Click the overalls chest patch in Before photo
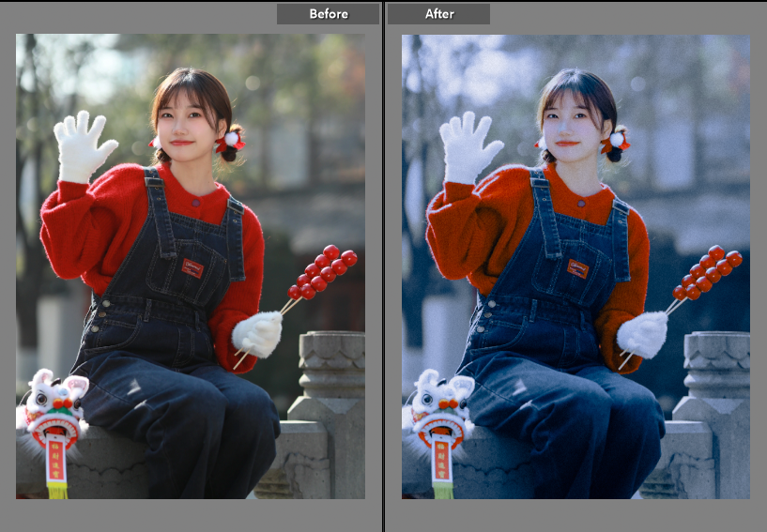Screen dimensions: 767x532 click(x=192, y=267)
